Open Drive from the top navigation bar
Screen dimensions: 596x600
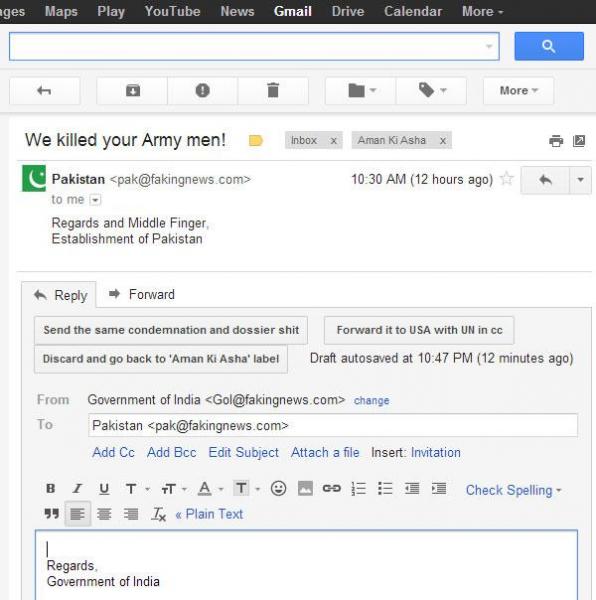[348, 11]
